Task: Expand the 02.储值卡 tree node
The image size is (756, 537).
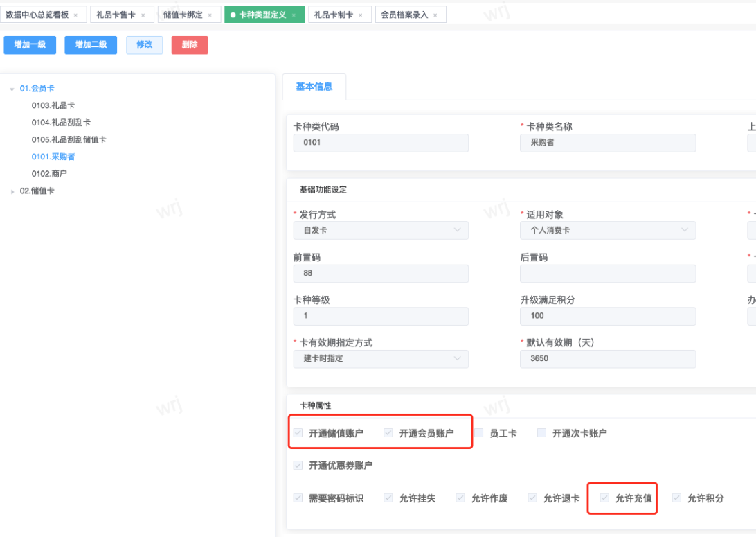Action: click(12, 191)
